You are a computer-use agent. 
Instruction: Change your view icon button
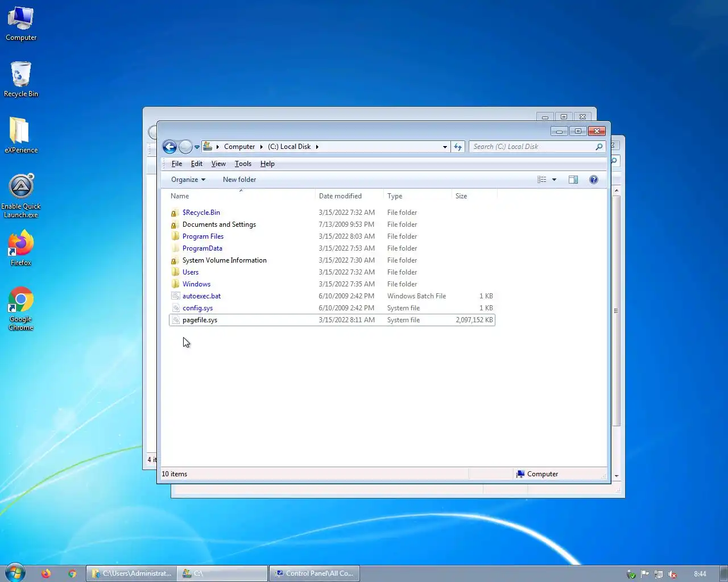coord(541,180)
